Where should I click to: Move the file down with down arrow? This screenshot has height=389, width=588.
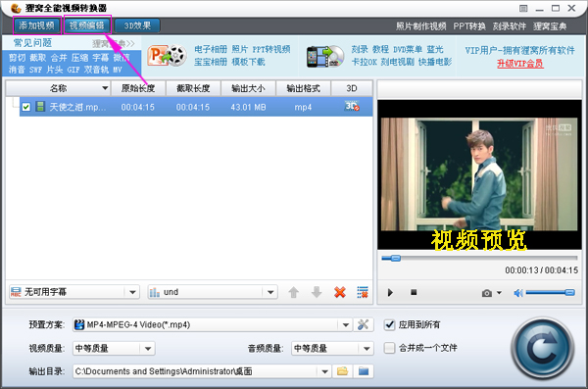[x=317, y=292]
